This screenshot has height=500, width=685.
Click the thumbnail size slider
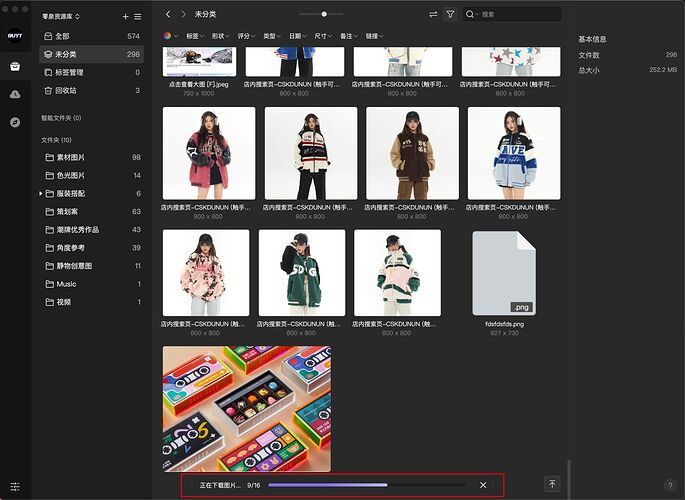[x=324, y=14]
